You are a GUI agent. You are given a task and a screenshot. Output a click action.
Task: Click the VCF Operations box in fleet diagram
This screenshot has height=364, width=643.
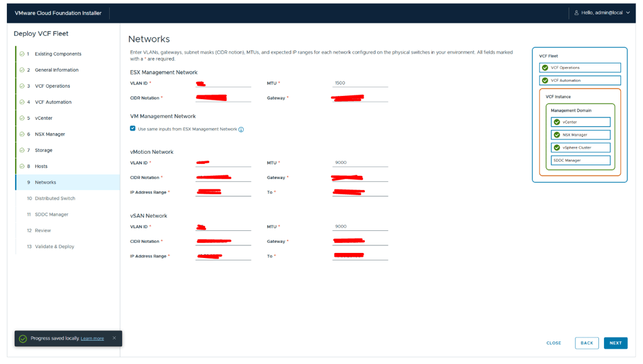[x=580, y=68]
